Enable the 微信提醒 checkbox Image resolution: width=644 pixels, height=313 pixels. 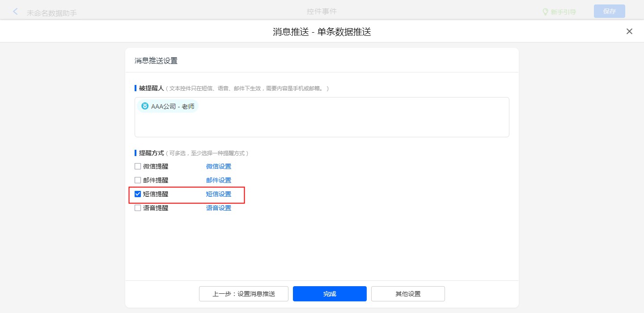pyautogui.click(x=138, y=167)
